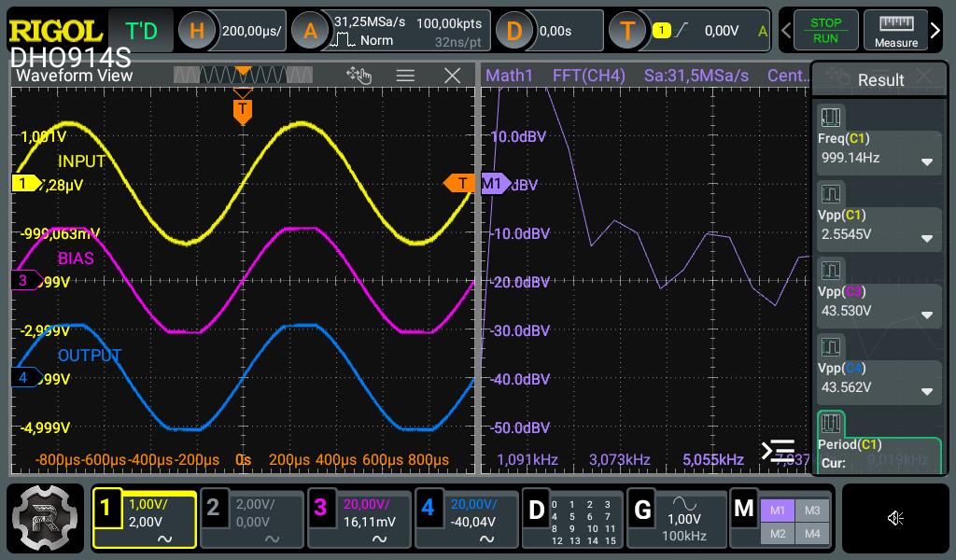
Task: Click the Sa:31,5MSa/s label
Action: coord(696,76)
